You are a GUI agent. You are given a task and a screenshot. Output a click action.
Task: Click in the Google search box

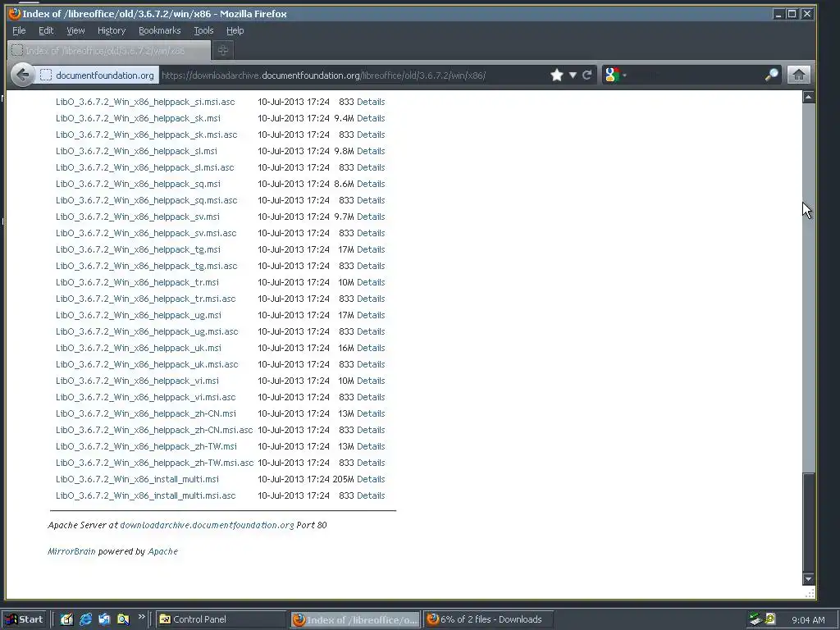coord(694,75)
